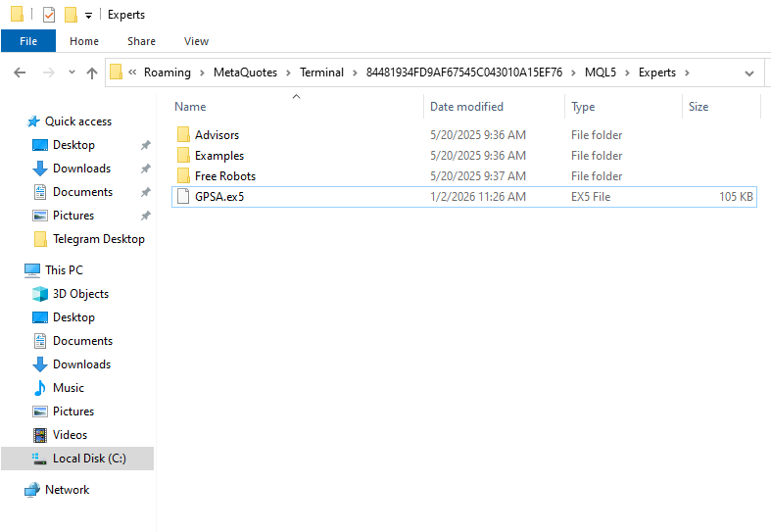Select the Free Robots folder
Screen dimensions: 771x532
pyautogui.click(x=224, y=176)
